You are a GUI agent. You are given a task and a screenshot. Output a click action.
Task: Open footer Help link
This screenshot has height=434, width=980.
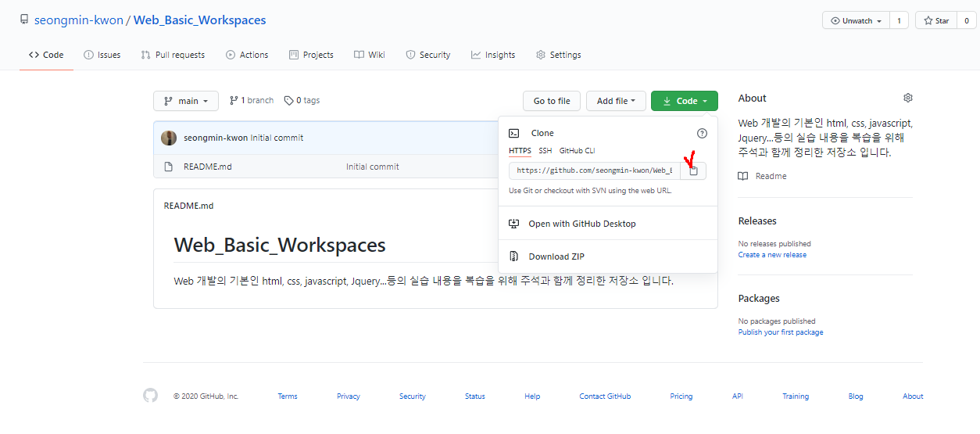tap(532, 396)
